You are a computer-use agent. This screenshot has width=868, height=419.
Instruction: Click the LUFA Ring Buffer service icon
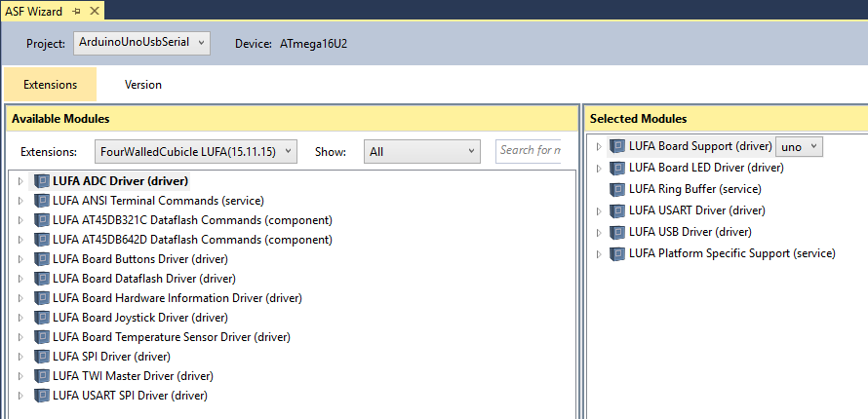coord(617,190)
